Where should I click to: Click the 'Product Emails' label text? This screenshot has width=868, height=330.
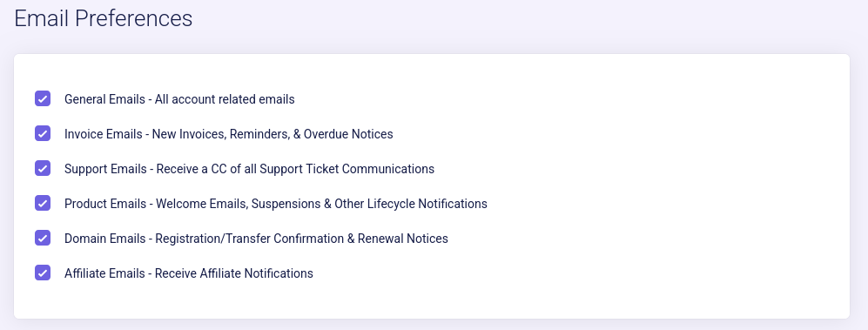[105, 204]
